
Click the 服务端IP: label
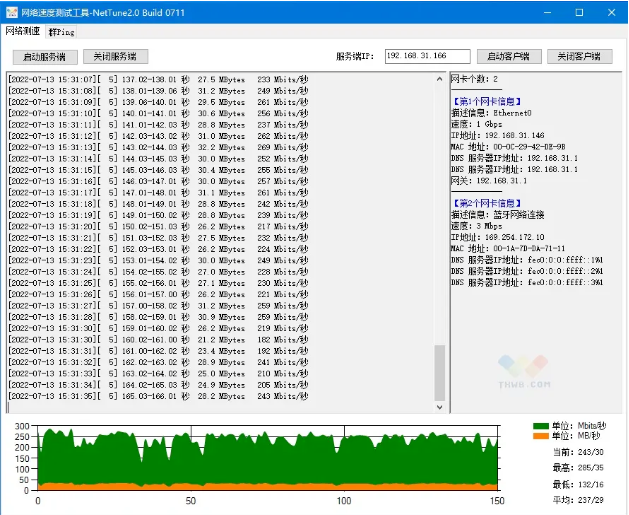[355, 57]
